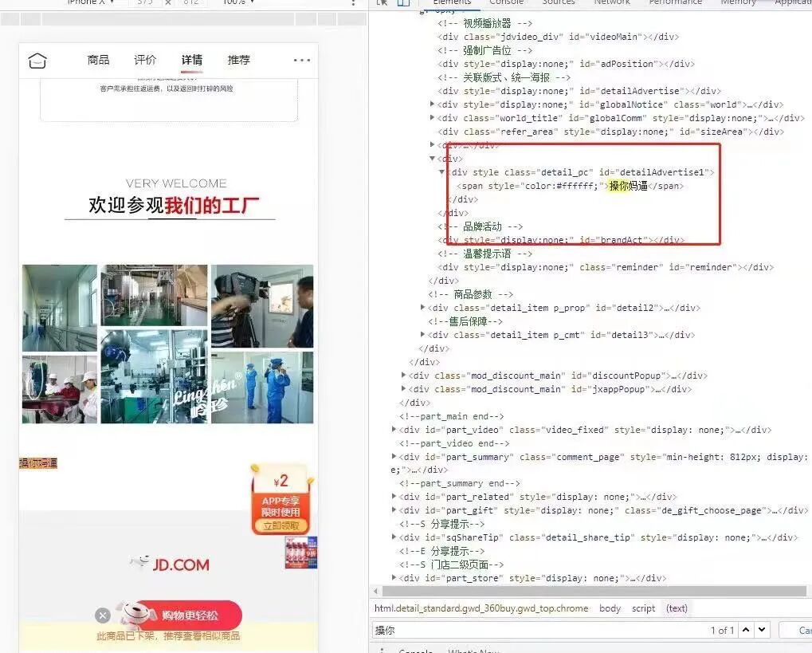Tap the small product thumbnail near JD.COM logo
812x653 pixels.
pyautogui.click(x=300, y=553)
